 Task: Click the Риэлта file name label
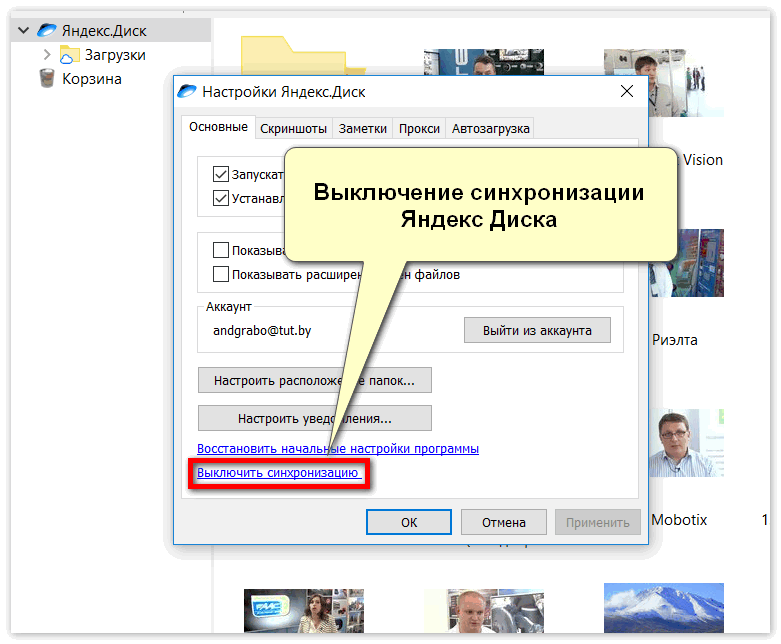click(x=675, y=340)
